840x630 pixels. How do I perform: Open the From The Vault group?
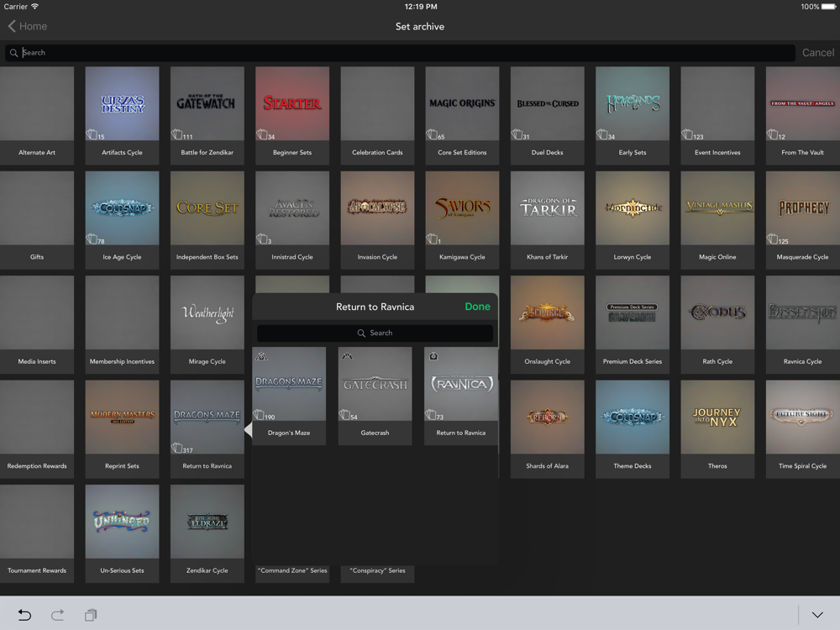point(803,116)
